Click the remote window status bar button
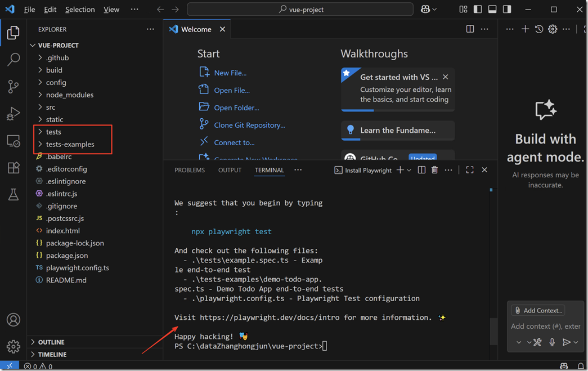The image size is (588, 371). click(x=10, y=366)
